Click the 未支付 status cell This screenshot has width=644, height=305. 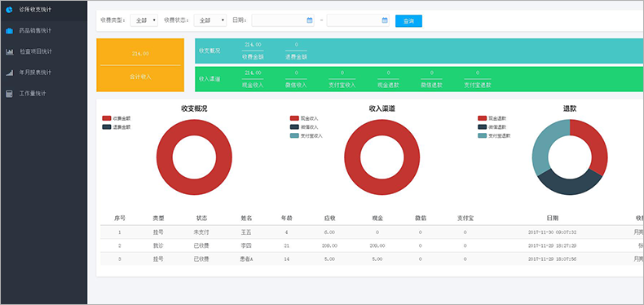201,232
